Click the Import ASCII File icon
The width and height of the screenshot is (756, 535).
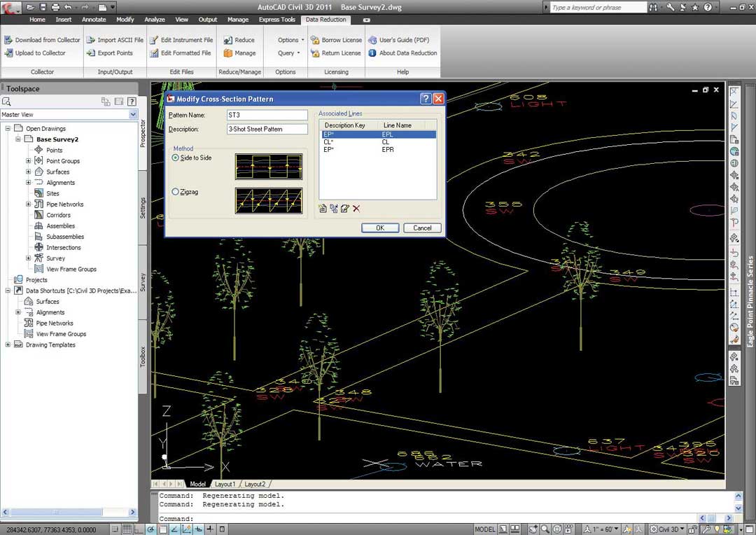(91, 40)
